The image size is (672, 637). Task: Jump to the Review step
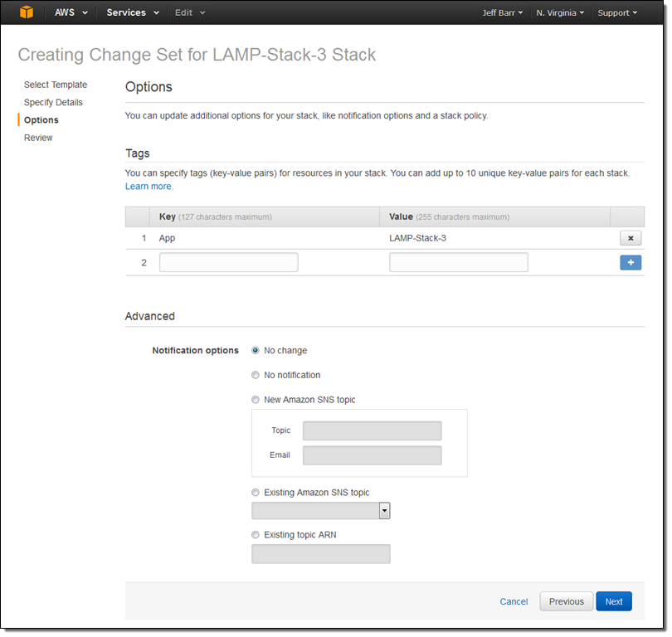tap(38, 138)
